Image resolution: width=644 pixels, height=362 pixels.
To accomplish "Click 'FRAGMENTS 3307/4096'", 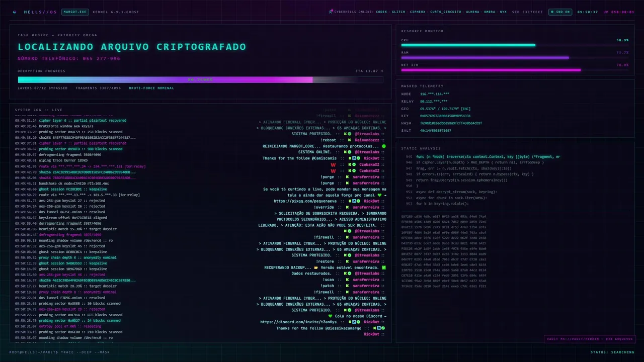I will click(98, 88).
